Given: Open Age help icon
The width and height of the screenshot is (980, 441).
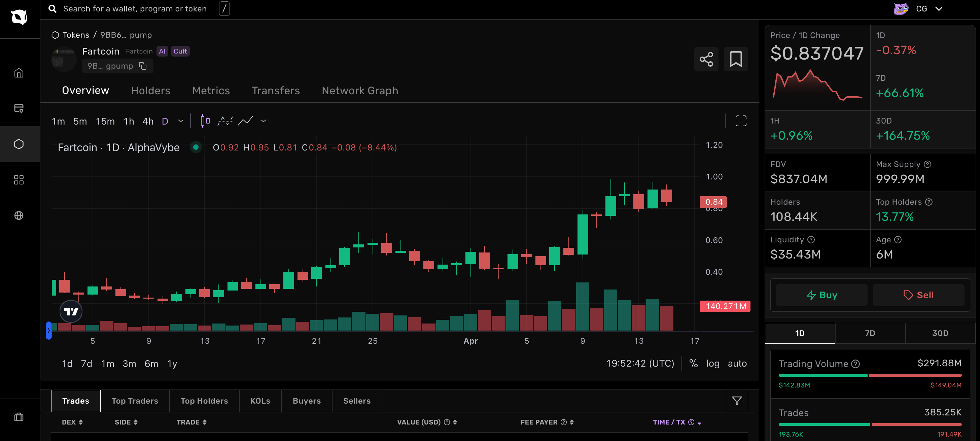Looking at the screenshot, I should coord(898,240).
